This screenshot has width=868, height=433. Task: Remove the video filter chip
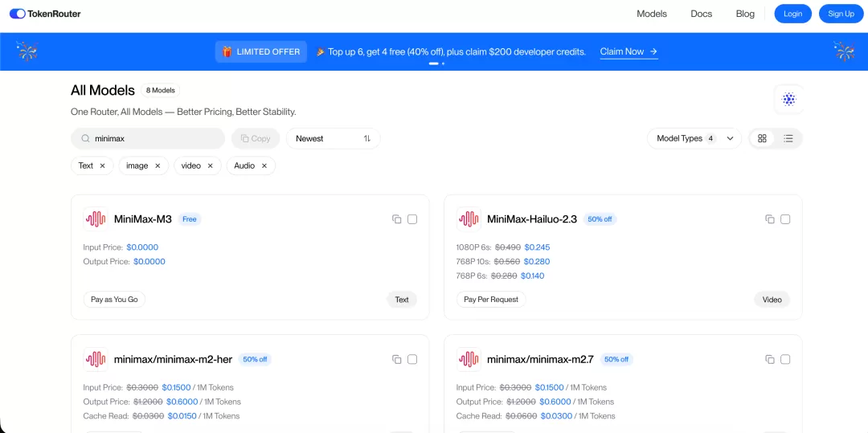click(x=211, y=166)
